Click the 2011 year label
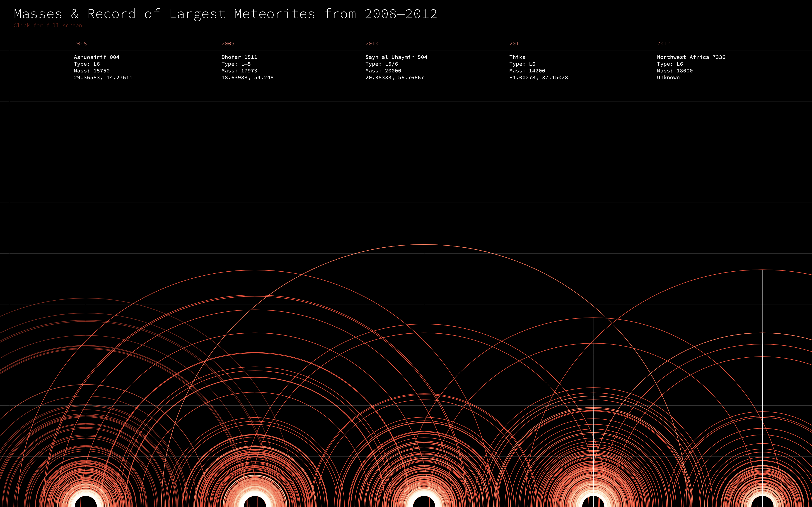The height and width of the screenshot is (507, 812). [516, 44]
